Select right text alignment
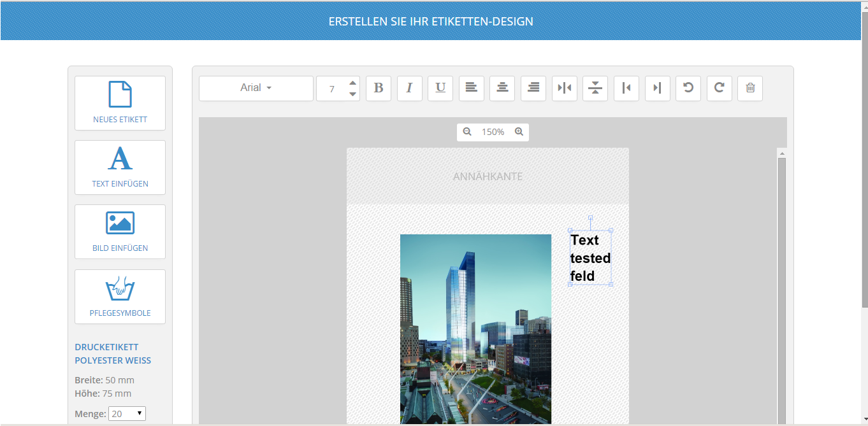This screenshot has width=868, height=426. (x=533, y=88)
